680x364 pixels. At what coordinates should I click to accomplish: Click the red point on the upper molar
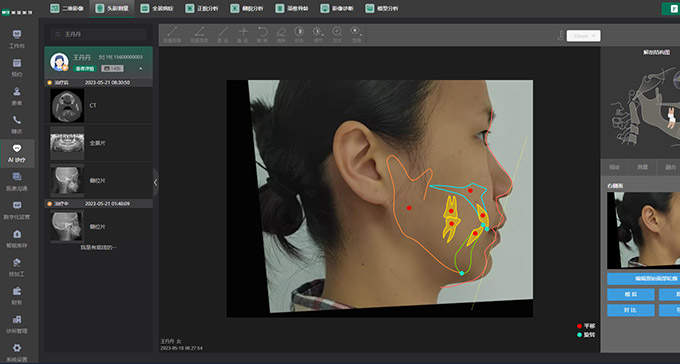(x=451, y=211)
